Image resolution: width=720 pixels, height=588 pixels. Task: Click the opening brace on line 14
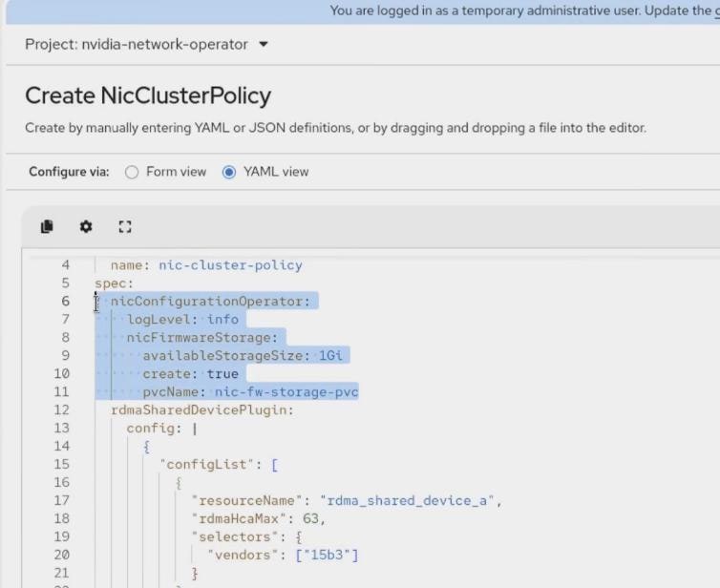[146, 446]
